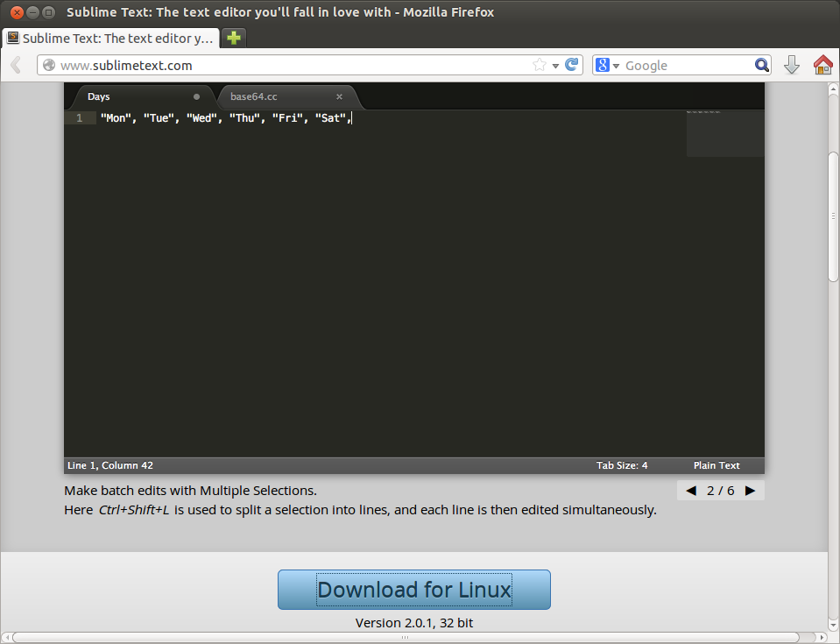Reload the page with refresh icon
This screenshot has height=644, width=840.
pos(572,65)
